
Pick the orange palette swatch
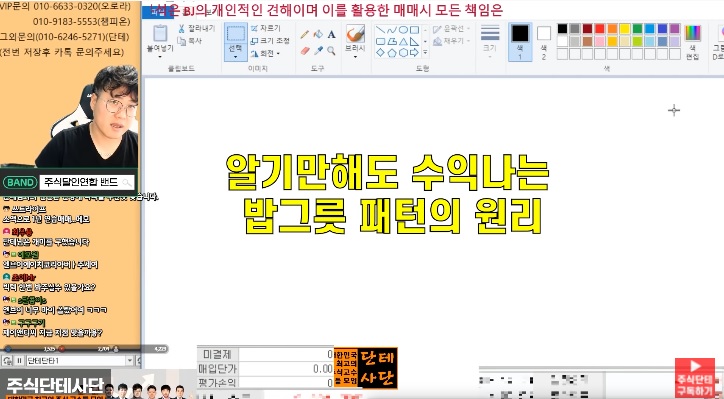click(612, 29)
